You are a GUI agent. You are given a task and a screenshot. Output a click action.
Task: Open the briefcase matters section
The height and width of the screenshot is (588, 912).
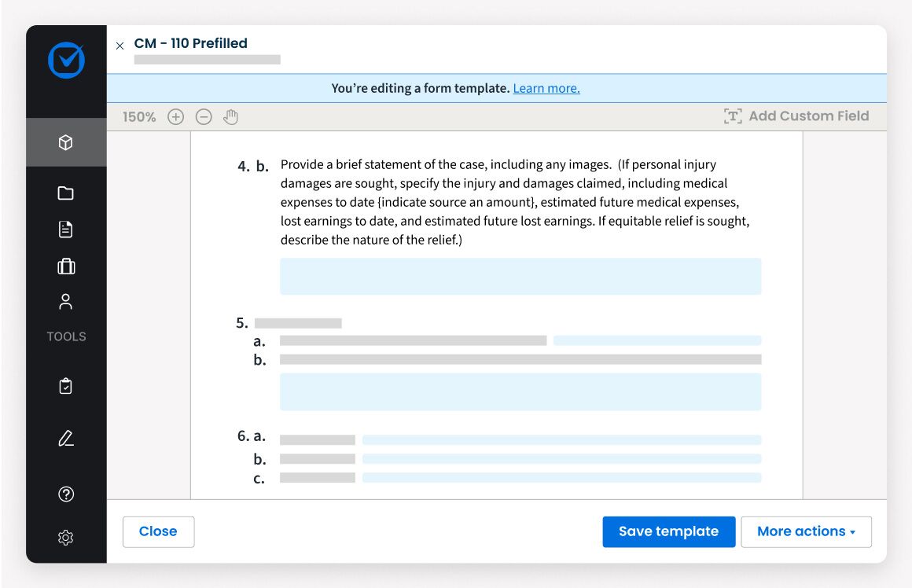tap(66, 266)
